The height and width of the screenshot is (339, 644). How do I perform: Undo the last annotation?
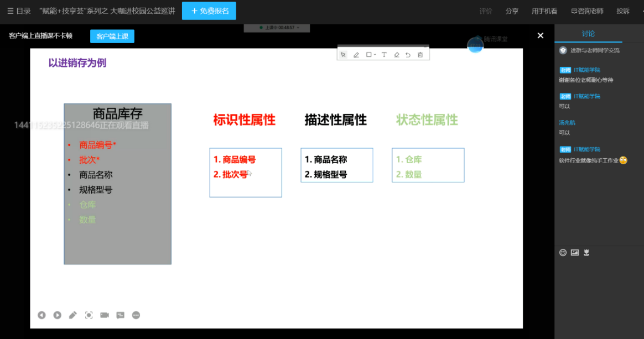[x=408, y=55]
